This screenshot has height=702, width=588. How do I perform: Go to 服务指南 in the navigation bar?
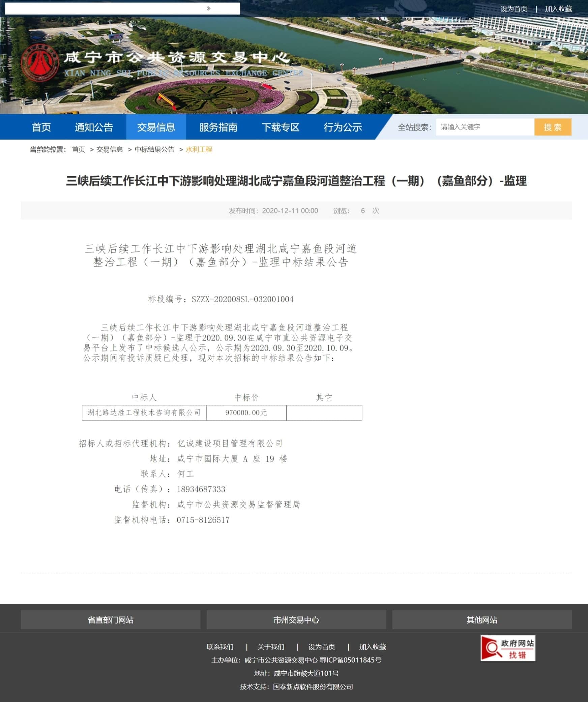[x=218, y=127]
